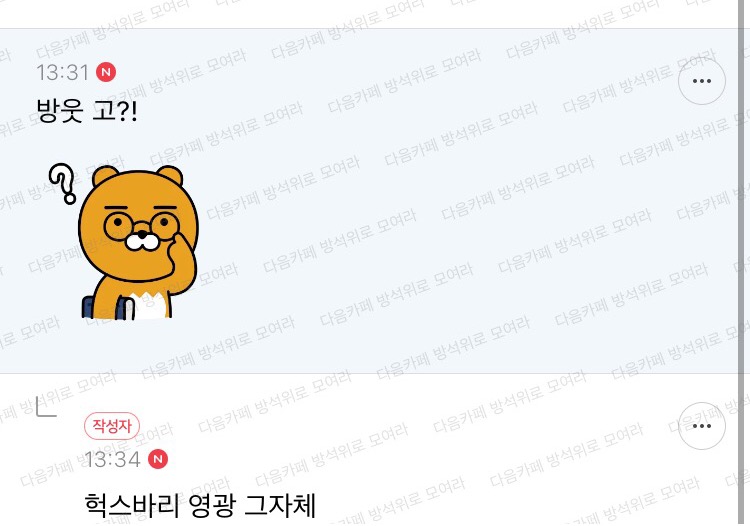Open more options for the 13:31 comment

click(x=702, y=81)
